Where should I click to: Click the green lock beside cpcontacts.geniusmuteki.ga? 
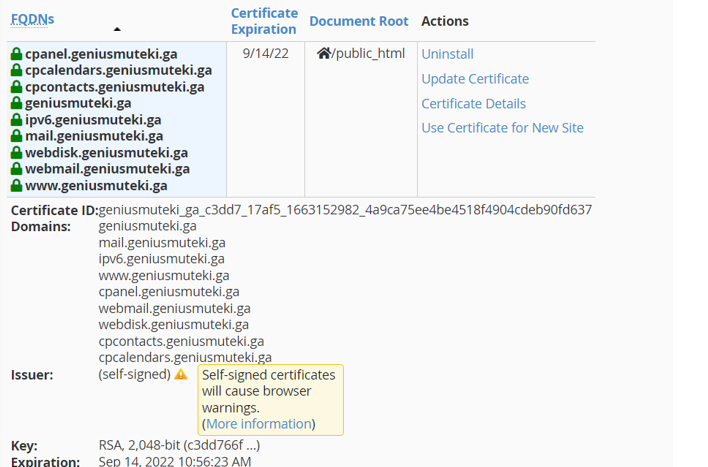[16, 87]
